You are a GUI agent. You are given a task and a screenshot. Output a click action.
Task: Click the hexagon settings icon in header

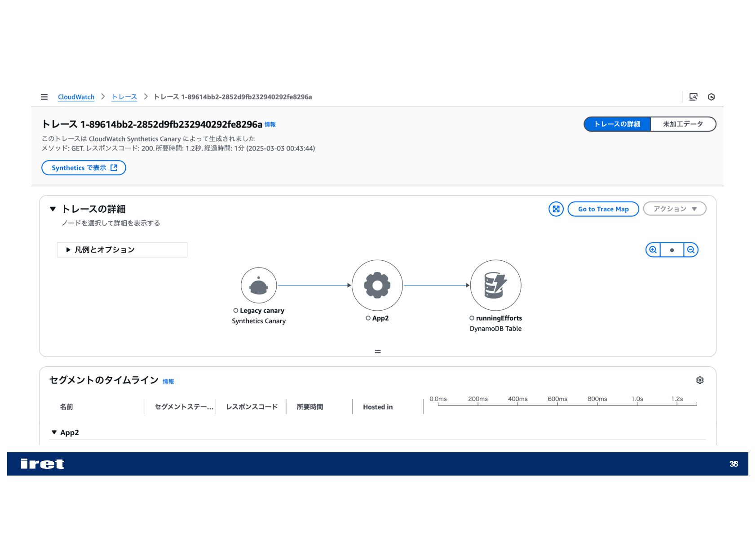pyautogui.click(x=711, y=97)
